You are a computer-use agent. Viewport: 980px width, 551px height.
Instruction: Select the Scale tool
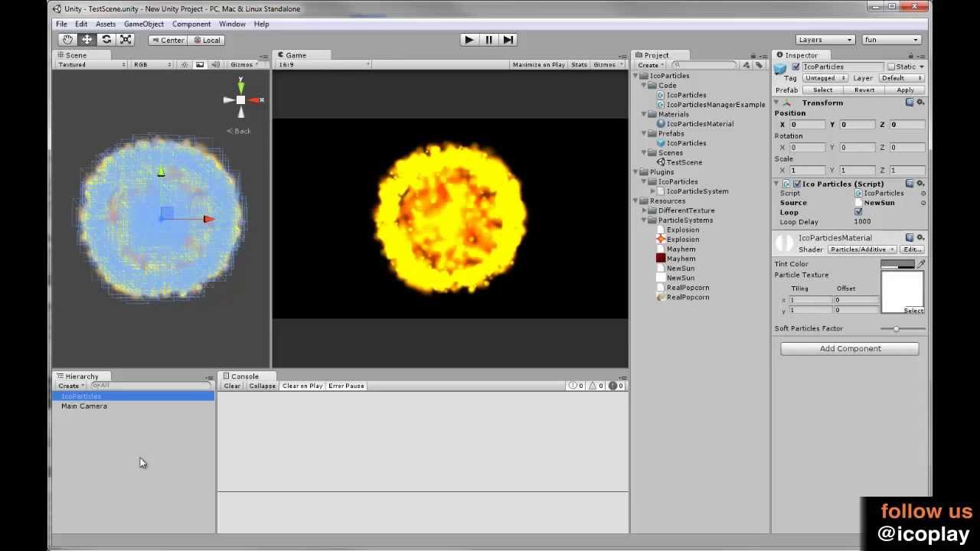pyautogui.click(x=126, y=40)
